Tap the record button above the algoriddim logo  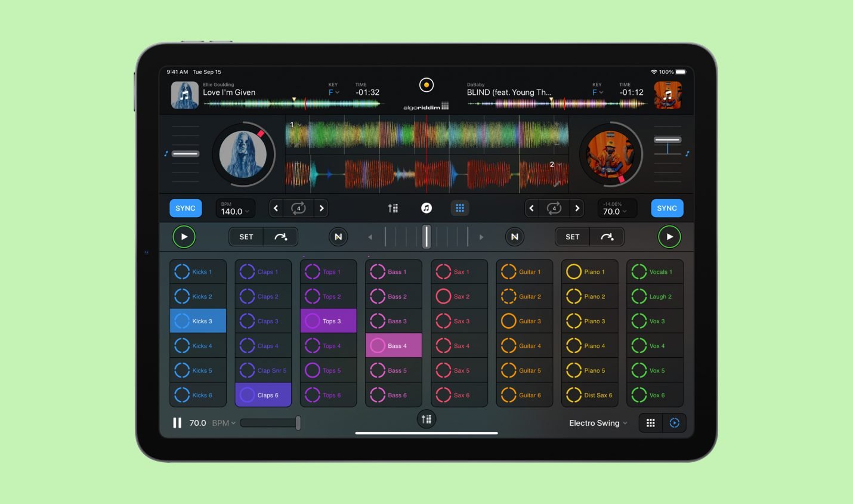point(425,84)
